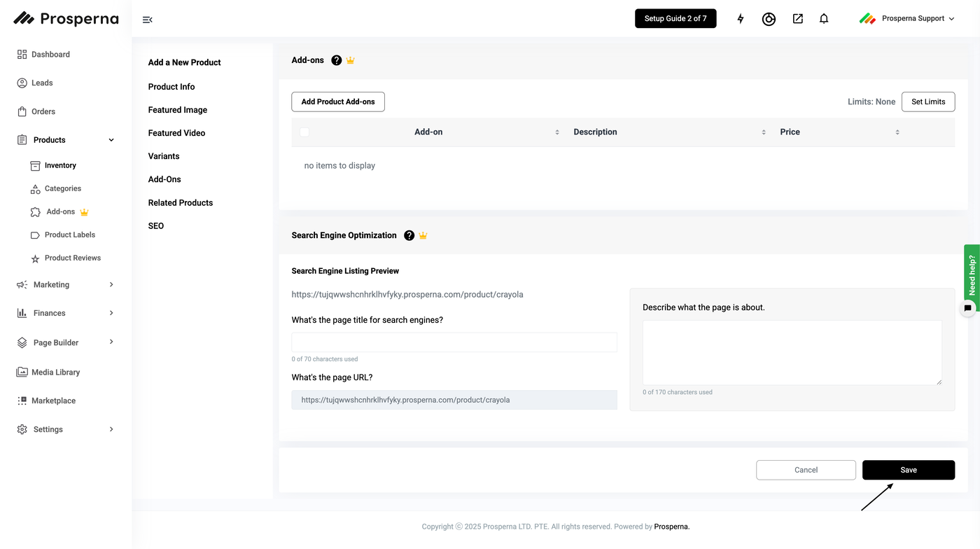Screen dimensions: 980x549
Task: Open the notifications bell icon
Action: (824, 19)
